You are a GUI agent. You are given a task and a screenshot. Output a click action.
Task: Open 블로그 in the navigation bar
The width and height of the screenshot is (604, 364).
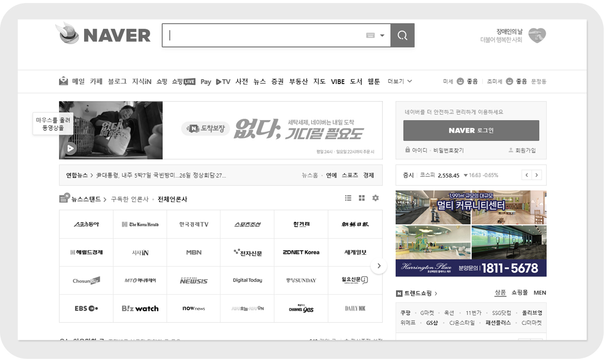[117, 81]
